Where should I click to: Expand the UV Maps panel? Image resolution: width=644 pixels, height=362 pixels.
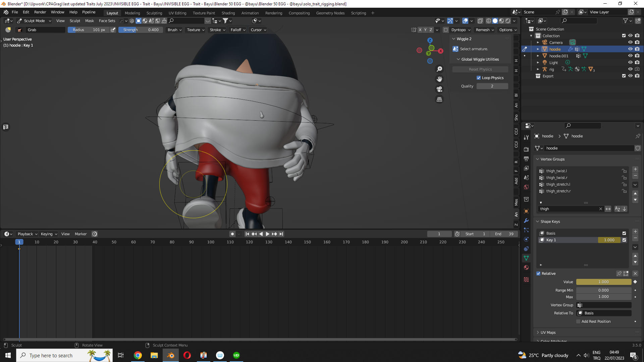click(x=548, y=333)
